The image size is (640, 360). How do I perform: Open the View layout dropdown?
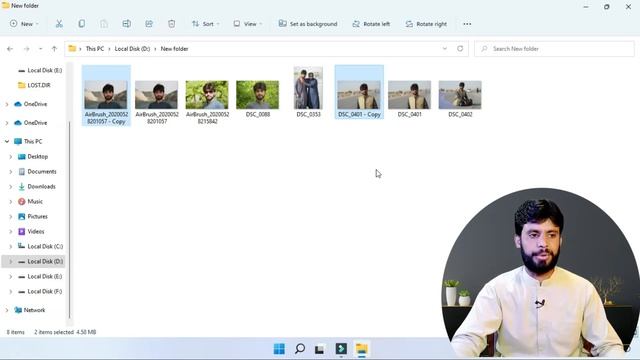click(247, 24)
